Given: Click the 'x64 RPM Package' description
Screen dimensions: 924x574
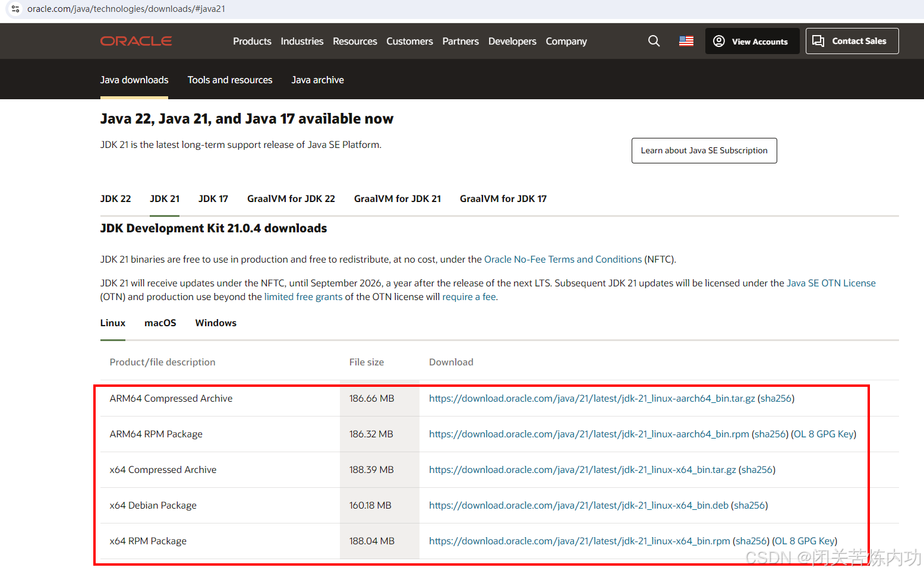Looking at the screenshot, I should tap(148, 541).
